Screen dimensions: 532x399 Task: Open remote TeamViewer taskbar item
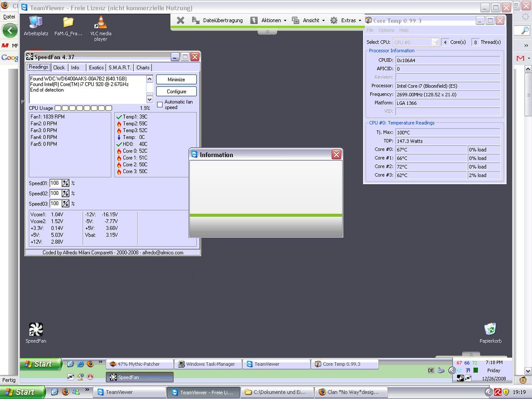[276, 364]
